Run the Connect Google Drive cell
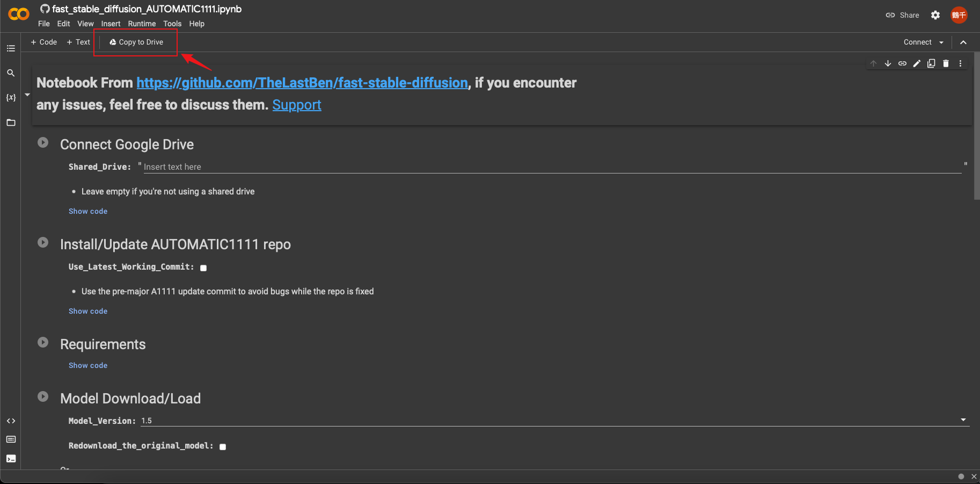 (x=43, y=142)
